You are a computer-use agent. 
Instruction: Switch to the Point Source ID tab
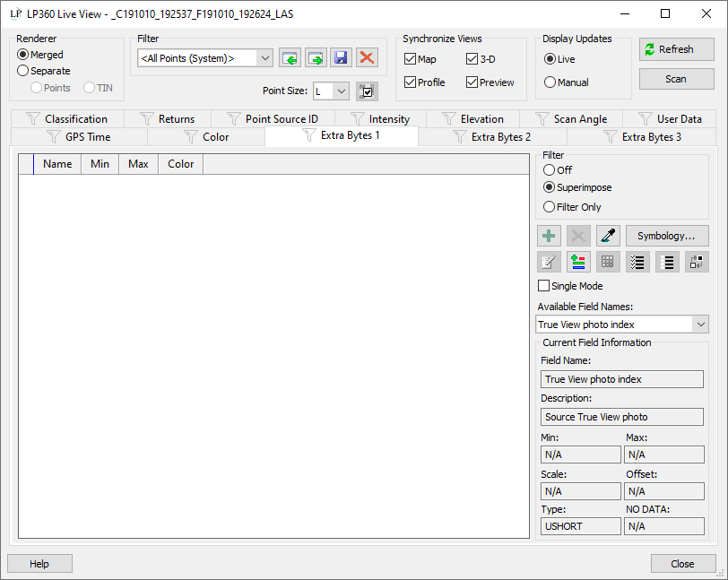[x=273, y=119]
